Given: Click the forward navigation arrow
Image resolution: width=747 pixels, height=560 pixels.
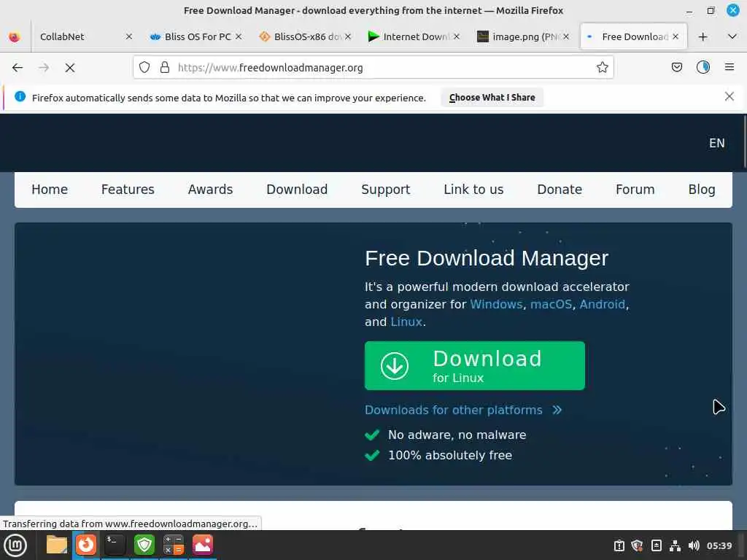Looking at the screenshot, I should point(44,68).
